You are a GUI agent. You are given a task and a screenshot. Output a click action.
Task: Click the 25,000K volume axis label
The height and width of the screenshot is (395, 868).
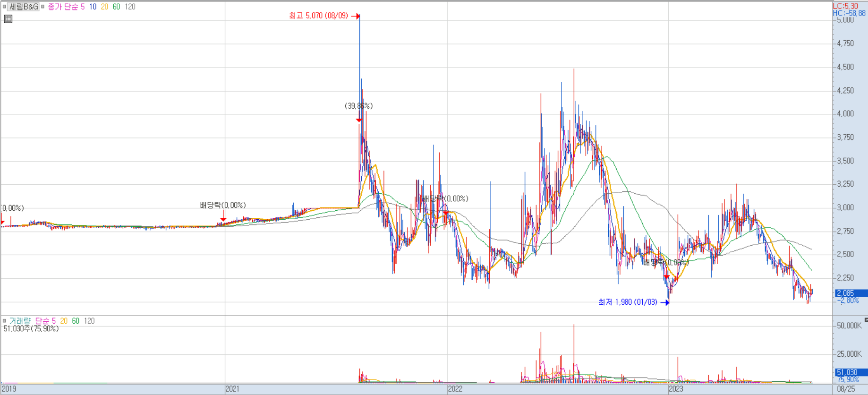pyautogui.click(x=849, y=354)
